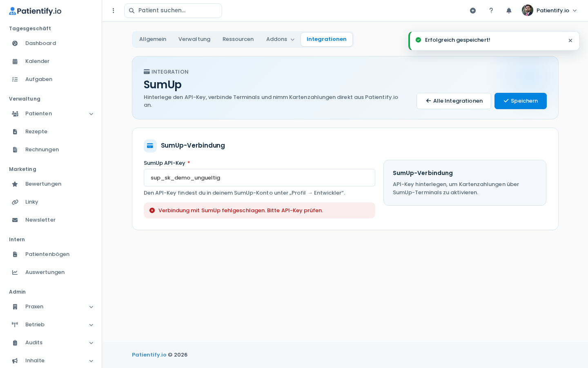This screenshot has width=588, height=368.
Task: Click the SumUp page heading
Action: tap(163, 85)
